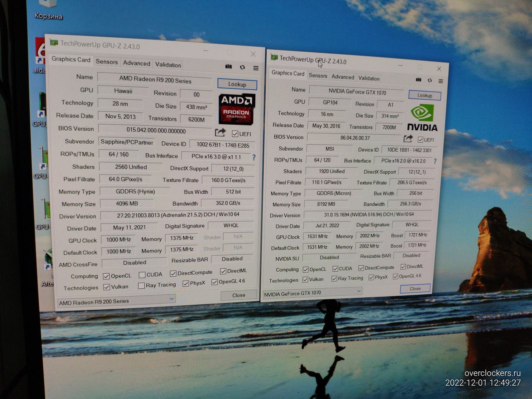
Task: Toggle DirectML checkbox in NVIDIA window
Action: click(x=403, y=267)
